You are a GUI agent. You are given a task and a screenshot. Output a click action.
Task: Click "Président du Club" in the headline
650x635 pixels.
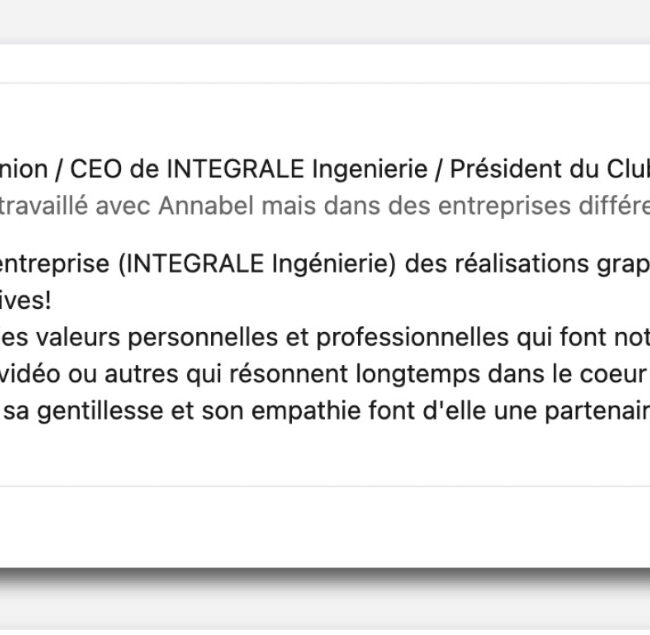click(x=550, y=169)
